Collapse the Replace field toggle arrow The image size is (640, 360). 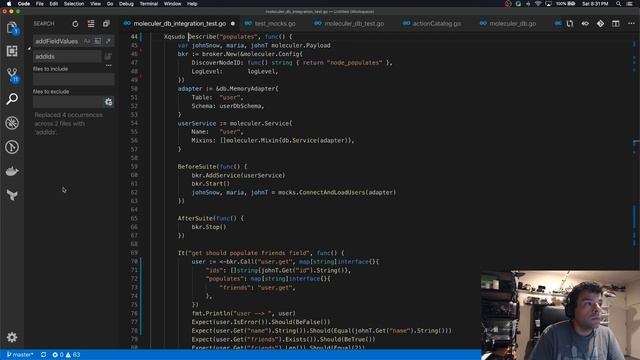29,48
